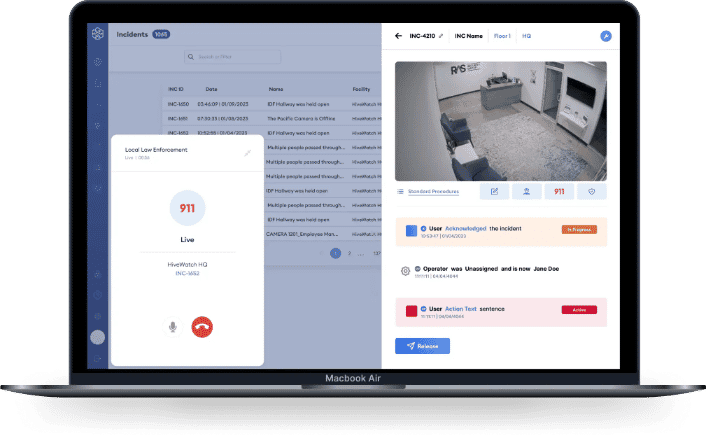Click the person icon button below camera feed
The height and width of the screenshot is (436, 706).
click(x=527, y=191)
